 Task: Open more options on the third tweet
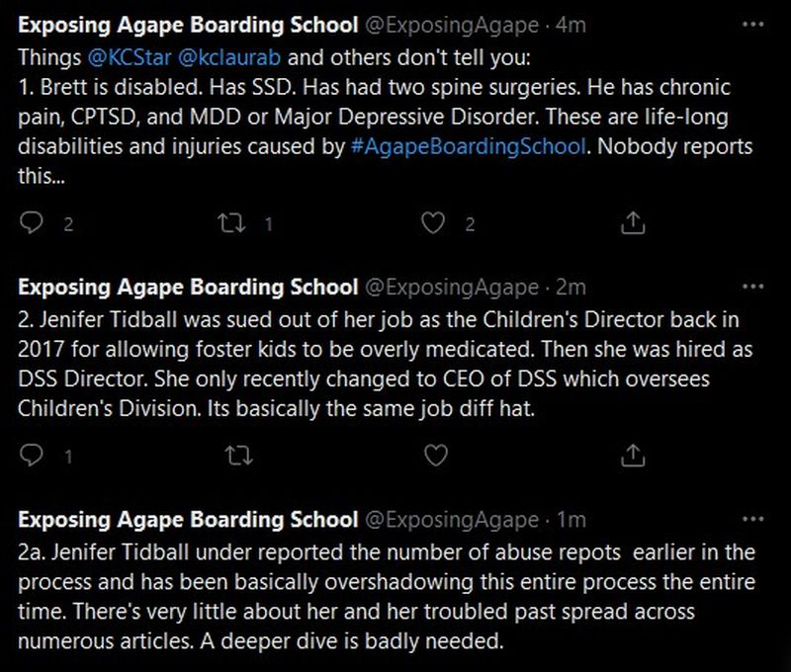pyautogui.click(x=753, y=518)
